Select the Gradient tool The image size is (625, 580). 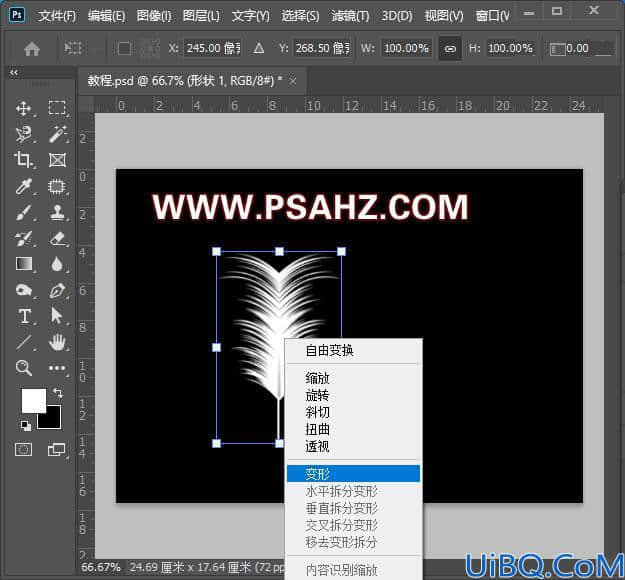[24, 264]
